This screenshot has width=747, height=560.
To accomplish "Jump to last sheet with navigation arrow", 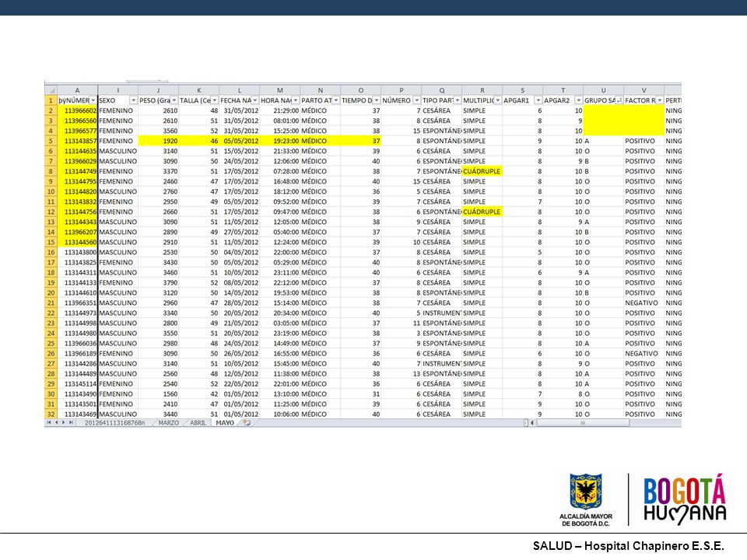I will [71, 422].
